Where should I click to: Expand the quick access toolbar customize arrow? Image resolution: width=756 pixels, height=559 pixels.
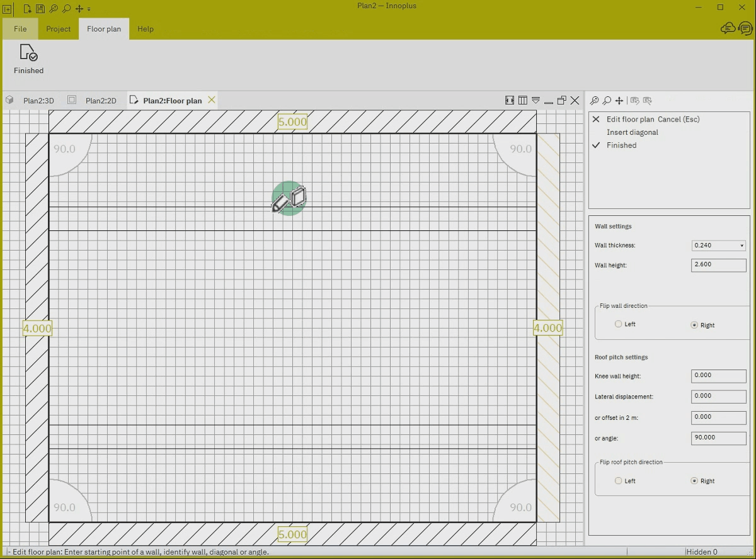click(x=89, y=9)
